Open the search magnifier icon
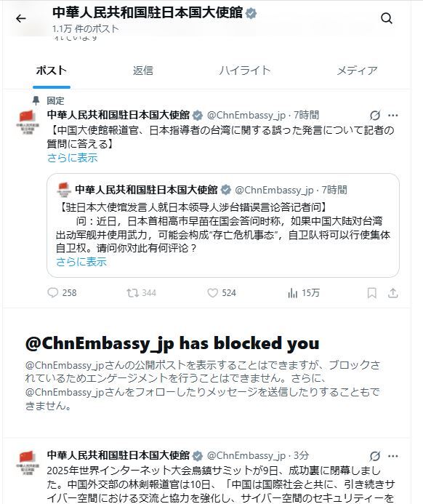The image size is (423, 504). pos(387,18)
